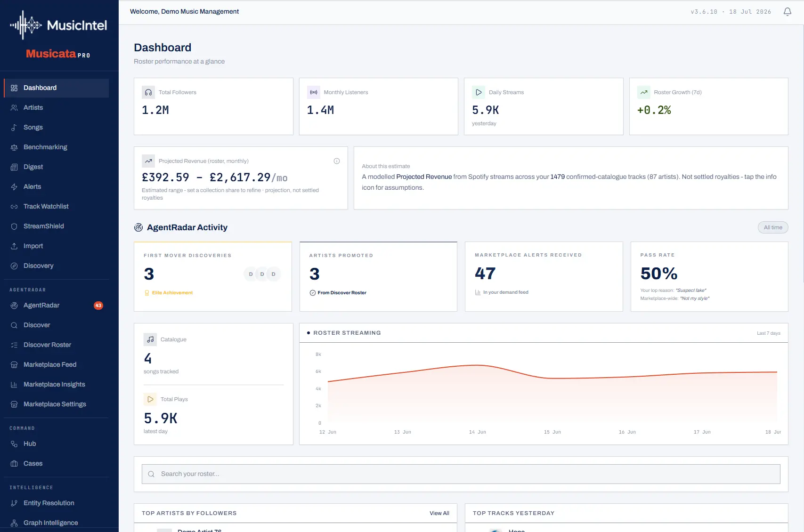The image size is (804, 532).
Task: Click the In your demand feed label
Action: click(x=506, y=292)
